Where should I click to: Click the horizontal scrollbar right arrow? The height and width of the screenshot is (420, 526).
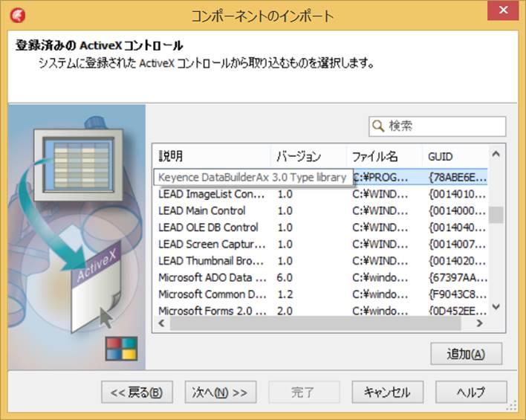pos(480,323)
